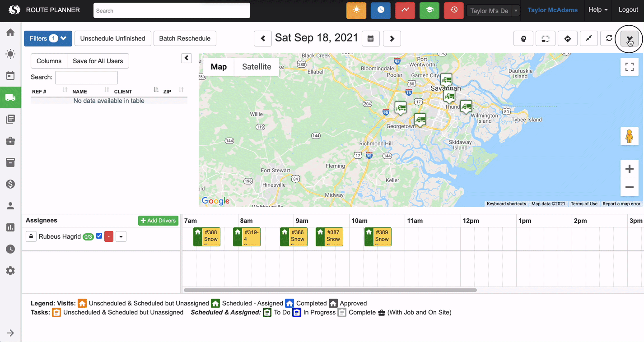This screenshot has height=342, width=644.
Task: Click the blue clock icon button
Action: 380,10
